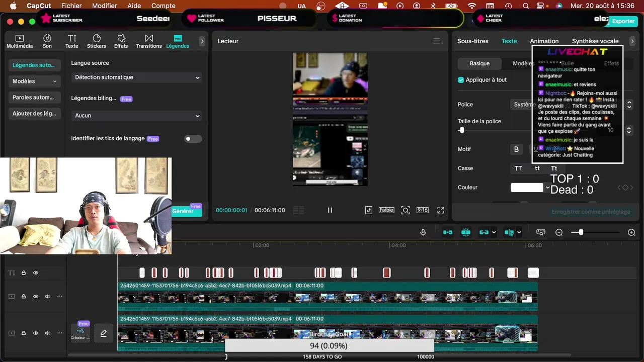644x362 pixels.
Task: Switch to the Animation tab
Action: 544,41
